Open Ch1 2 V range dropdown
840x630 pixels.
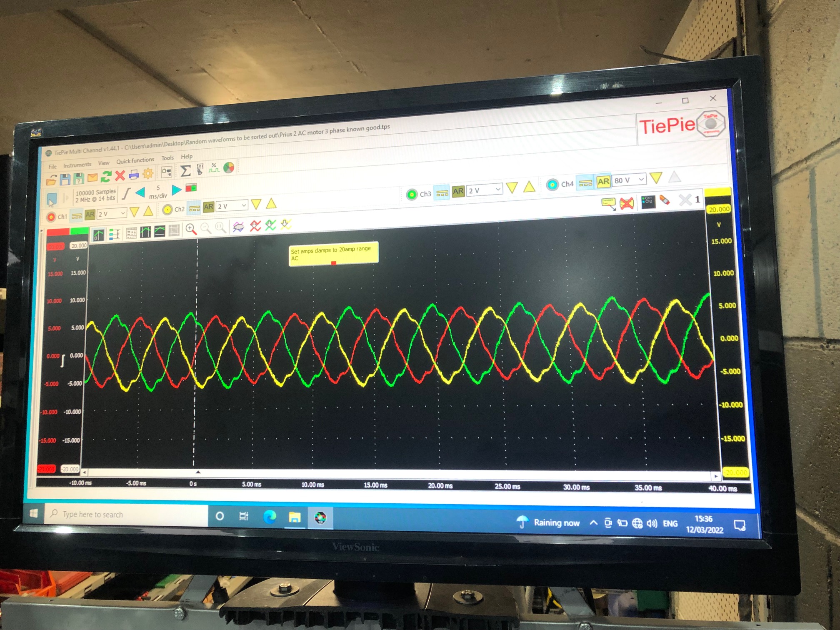click(x=111, y=214)
